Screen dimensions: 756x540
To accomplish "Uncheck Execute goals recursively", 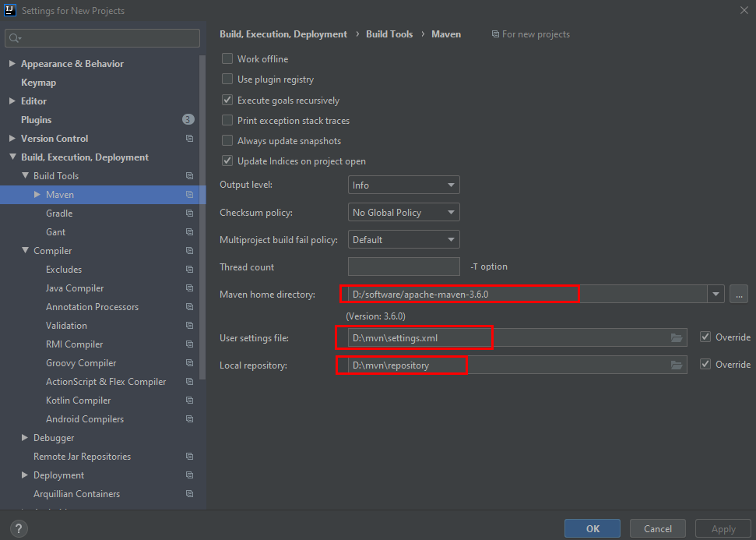I will tap(227, 100).
